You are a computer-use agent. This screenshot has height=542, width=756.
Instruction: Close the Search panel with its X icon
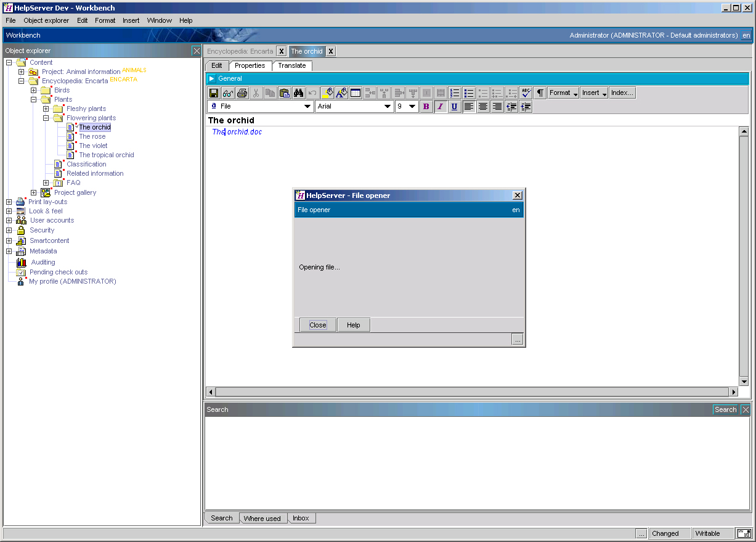pyautogui.click(x=746, y=409)
